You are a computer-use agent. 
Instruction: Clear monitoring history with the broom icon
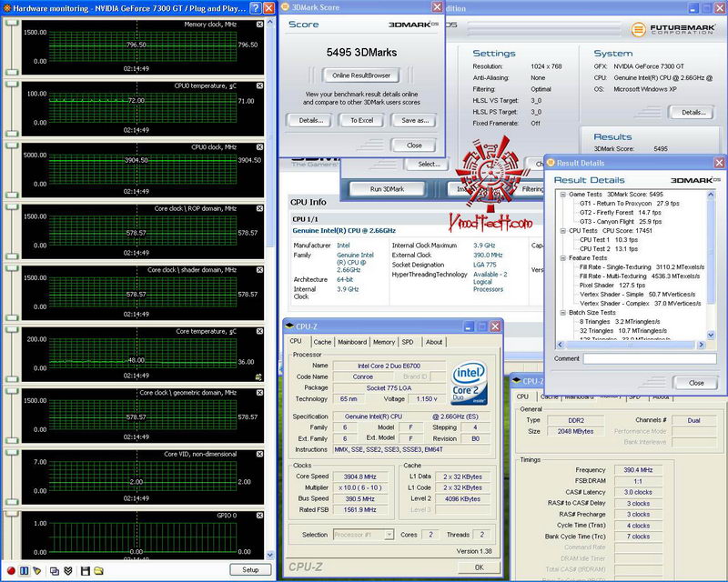(x=37, y=570)
